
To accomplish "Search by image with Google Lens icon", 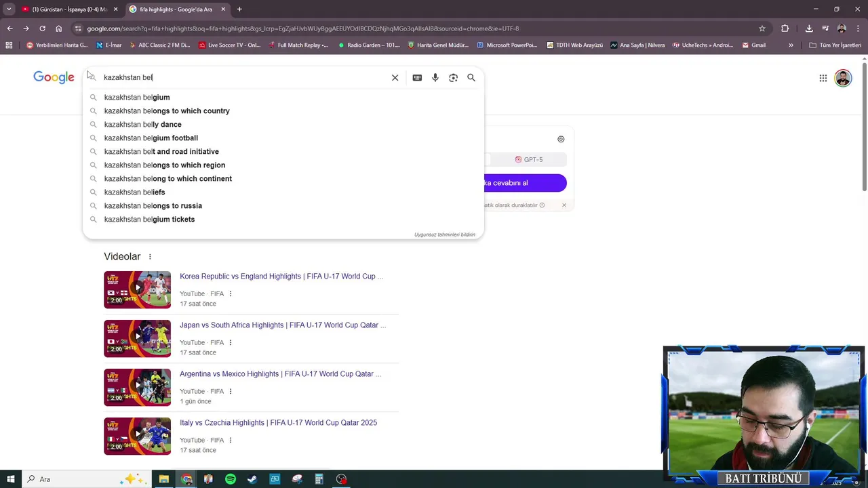I will tap(453, 77).
